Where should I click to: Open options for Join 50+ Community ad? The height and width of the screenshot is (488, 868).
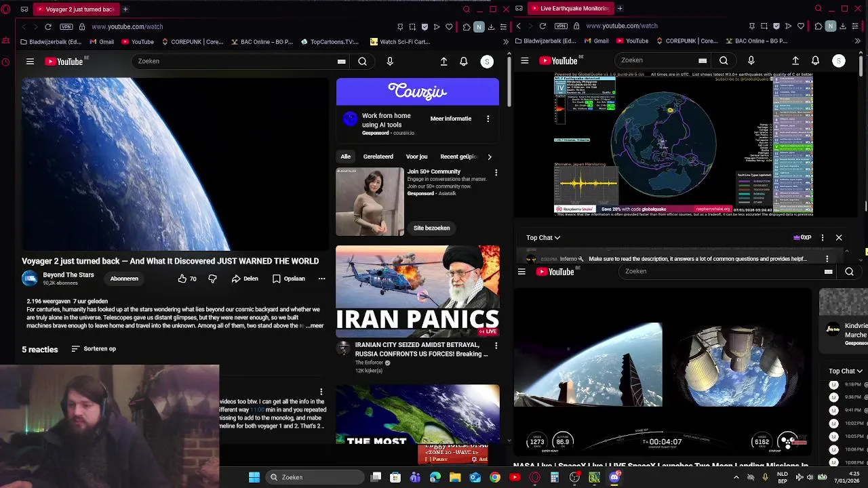click(x=496, y=173)
